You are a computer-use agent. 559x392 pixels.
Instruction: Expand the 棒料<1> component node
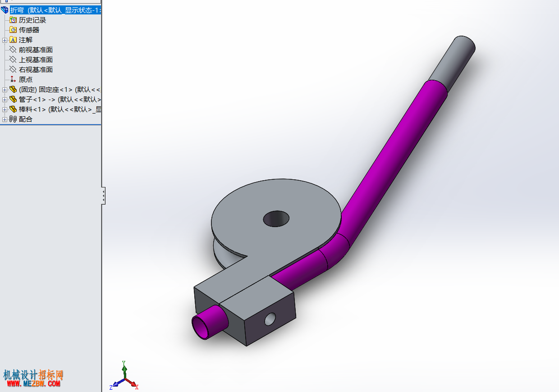[5, 109]
